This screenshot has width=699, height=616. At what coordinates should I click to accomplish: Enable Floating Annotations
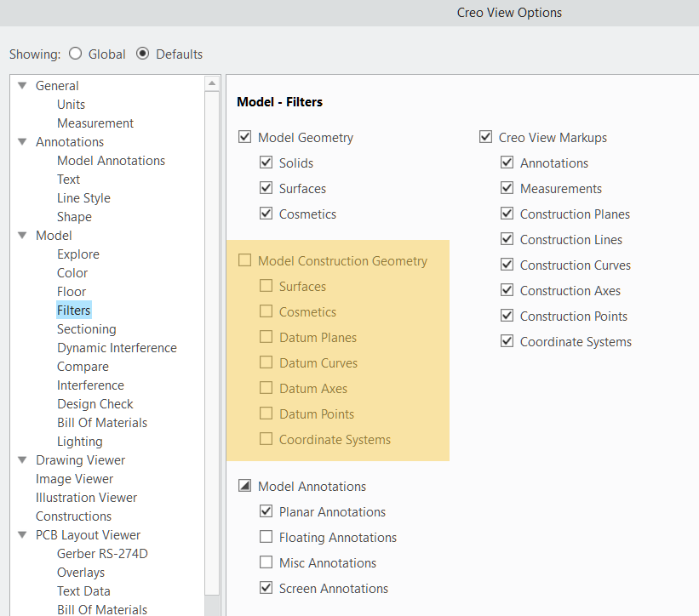(266, 537)
